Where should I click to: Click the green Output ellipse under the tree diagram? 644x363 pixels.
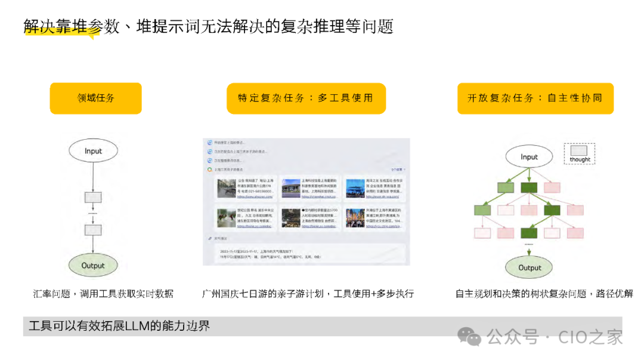pos(529,267)
